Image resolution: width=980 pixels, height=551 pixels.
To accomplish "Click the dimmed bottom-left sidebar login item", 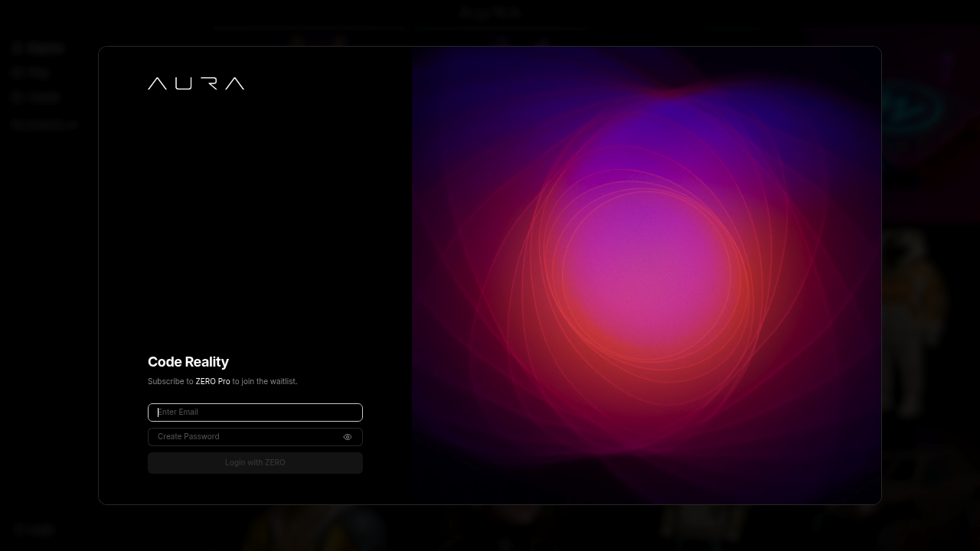I will point(34,529).
